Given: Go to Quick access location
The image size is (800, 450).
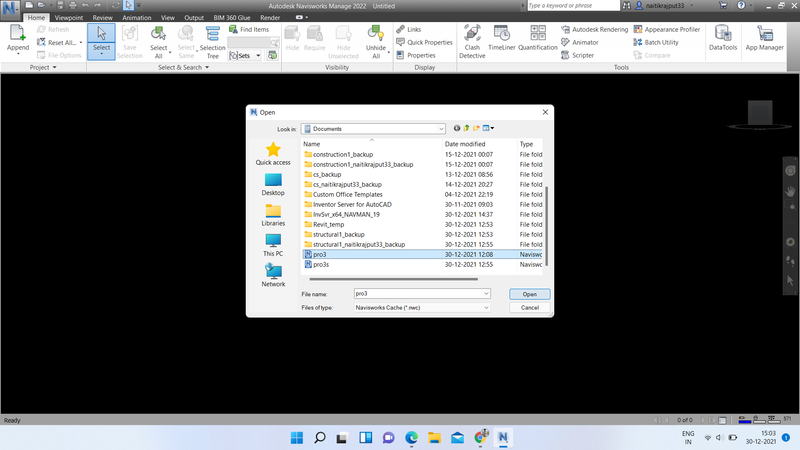Looking at the screenshot, I should pyautogui.click(x=273, y=154).
